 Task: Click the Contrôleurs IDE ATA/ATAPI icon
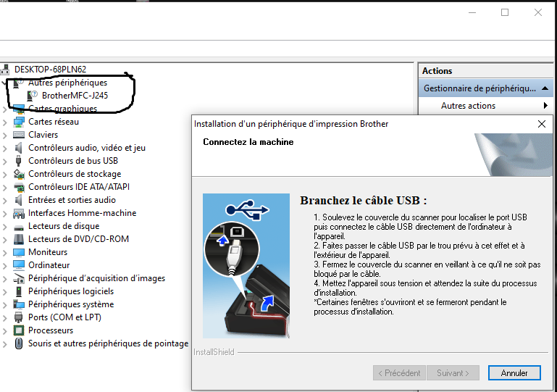(x=19, y=187)
